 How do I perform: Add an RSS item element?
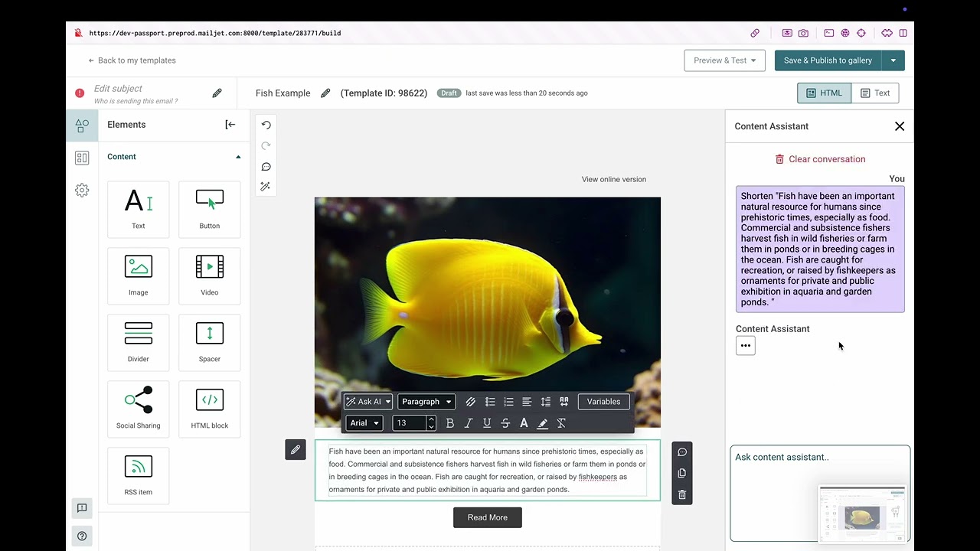point(139,475)
